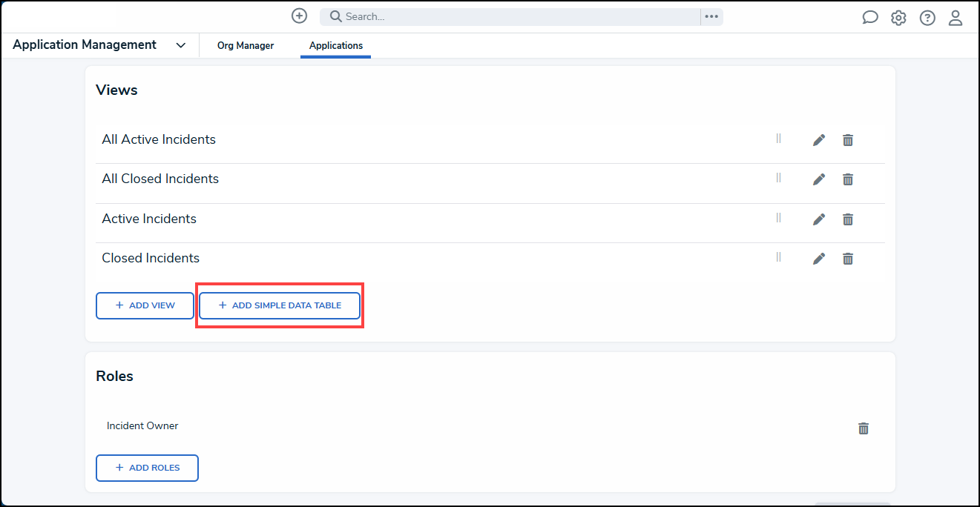
Task: Delete the All Closed Incidents view
Action: pos(848,179)
